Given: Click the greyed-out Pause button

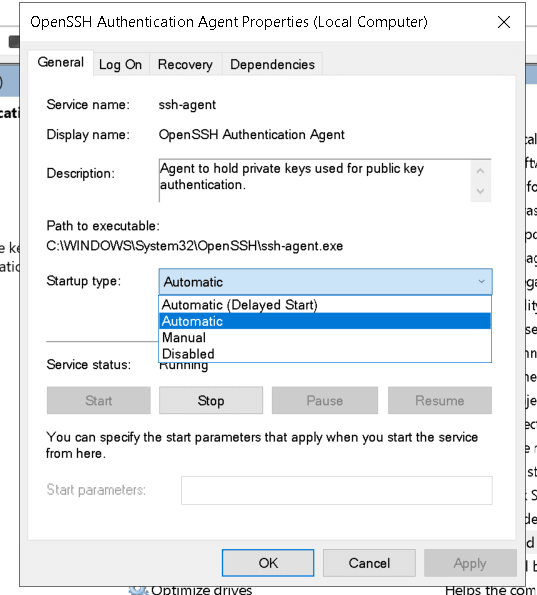Looking at the screenshot, I should point(325,400).
